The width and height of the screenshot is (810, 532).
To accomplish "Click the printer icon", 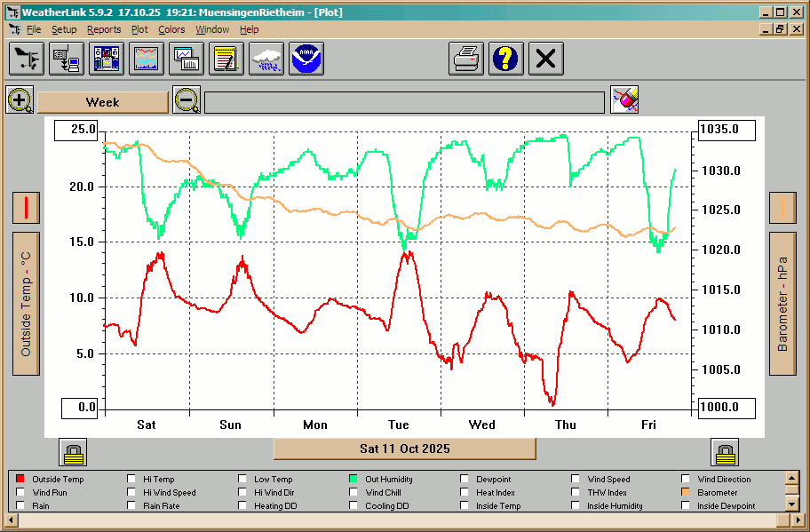I will 466,60.
